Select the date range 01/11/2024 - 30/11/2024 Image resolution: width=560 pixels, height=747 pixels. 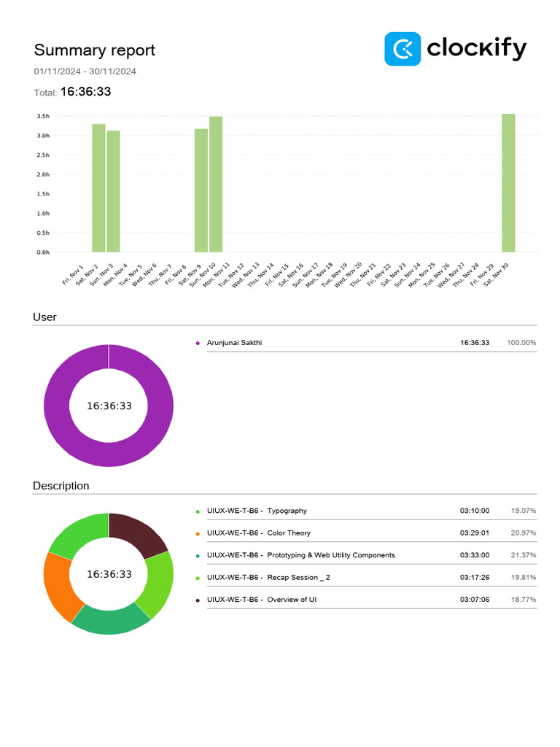click(x=85, y=71)
